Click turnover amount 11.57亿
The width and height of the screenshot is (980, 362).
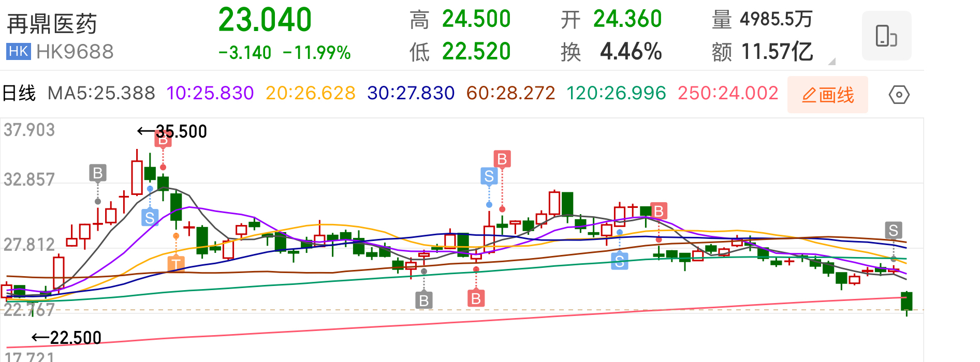pyautogui.click(x=777, y=52)
